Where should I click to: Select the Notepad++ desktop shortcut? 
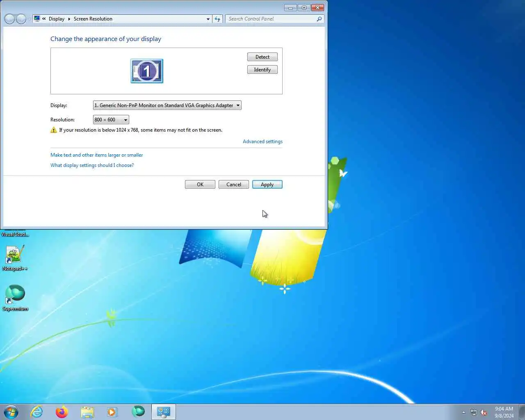tap(15, 258)
